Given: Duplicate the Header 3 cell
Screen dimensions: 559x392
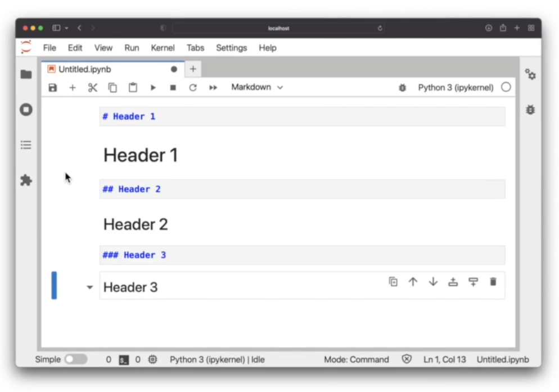Looking at the screenshot, I should pyautogui.click(x=393, y=282).
